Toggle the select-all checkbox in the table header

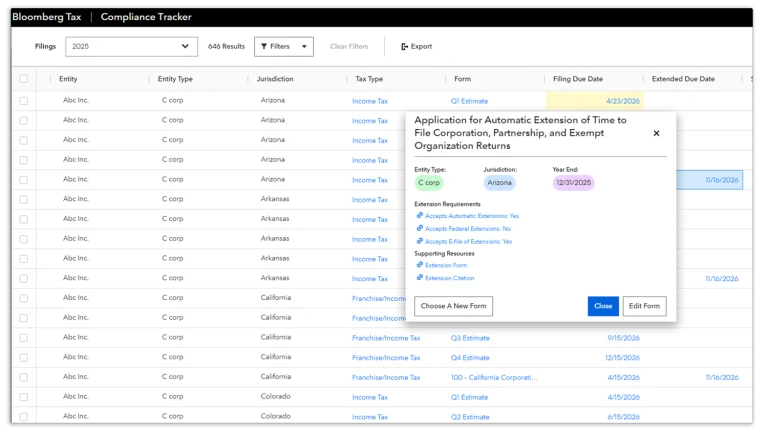point(24,79)
